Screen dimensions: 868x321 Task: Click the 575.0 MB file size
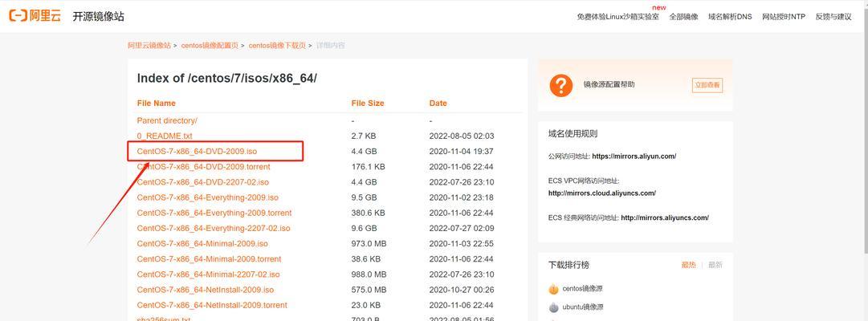tap(369, 290)
